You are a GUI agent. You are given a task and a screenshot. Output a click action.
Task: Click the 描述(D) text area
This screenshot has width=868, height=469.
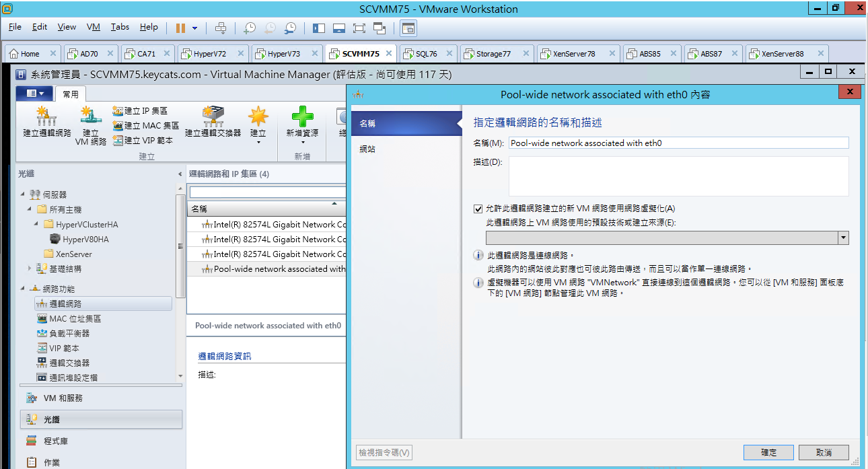click(x=679, y=176)
